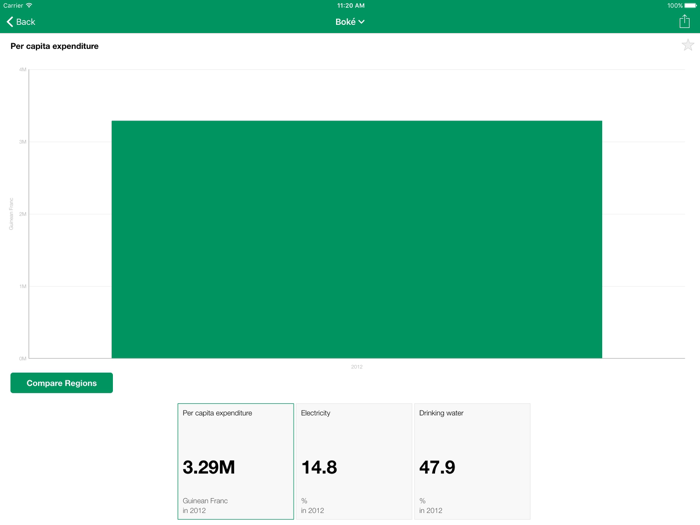Tap the Carrier label in status bar
The image size is (700, 525).
pos(13,5)
